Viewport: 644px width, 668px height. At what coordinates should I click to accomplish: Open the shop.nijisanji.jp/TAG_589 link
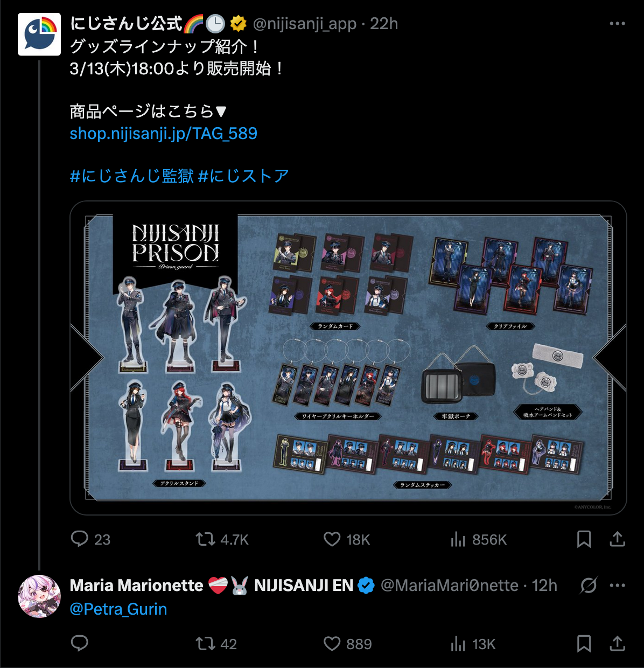[x=164, y=133]
